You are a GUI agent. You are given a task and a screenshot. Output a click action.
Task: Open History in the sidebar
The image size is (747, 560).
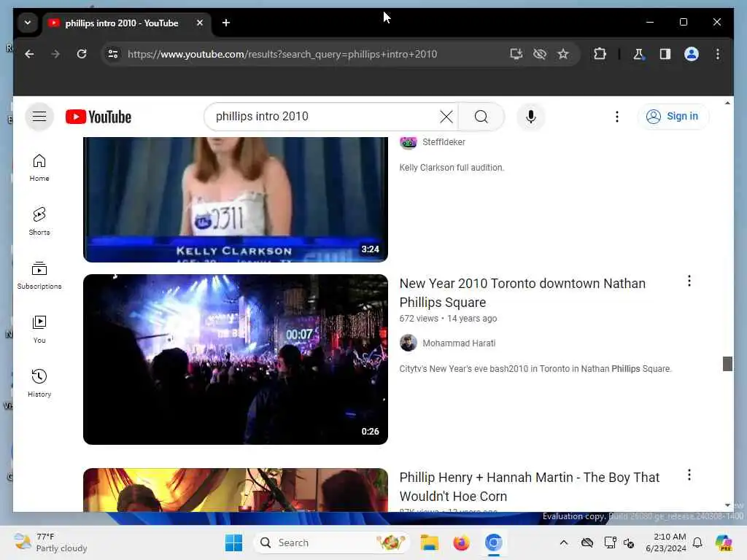pyautogui.click(x=39, y=384)
